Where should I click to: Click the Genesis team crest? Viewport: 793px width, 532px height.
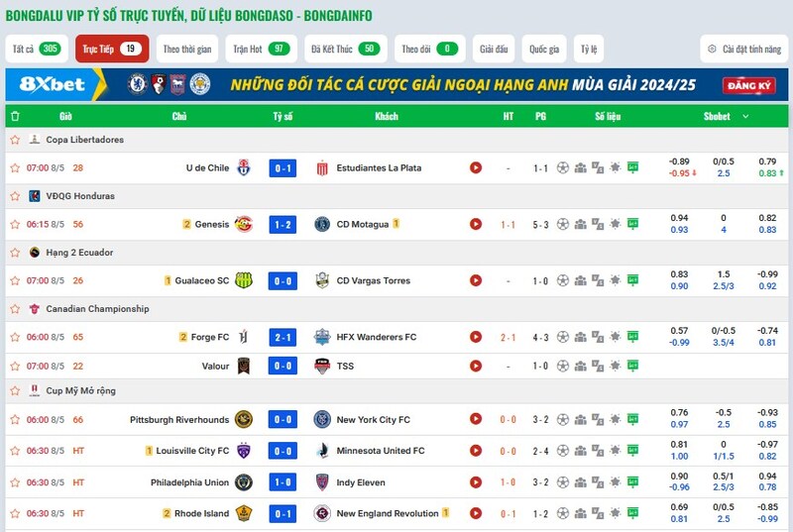244,224
